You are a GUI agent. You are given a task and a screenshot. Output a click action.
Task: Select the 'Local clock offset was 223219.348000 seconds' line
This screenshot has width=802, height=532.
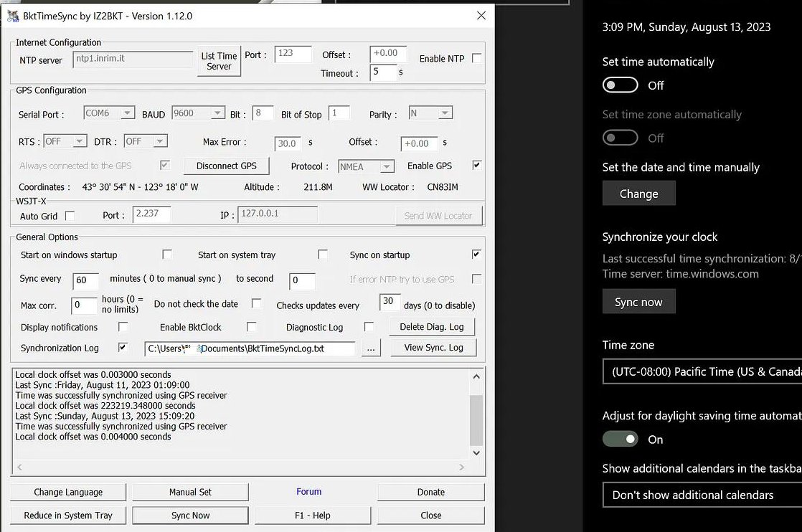(105, 405)
